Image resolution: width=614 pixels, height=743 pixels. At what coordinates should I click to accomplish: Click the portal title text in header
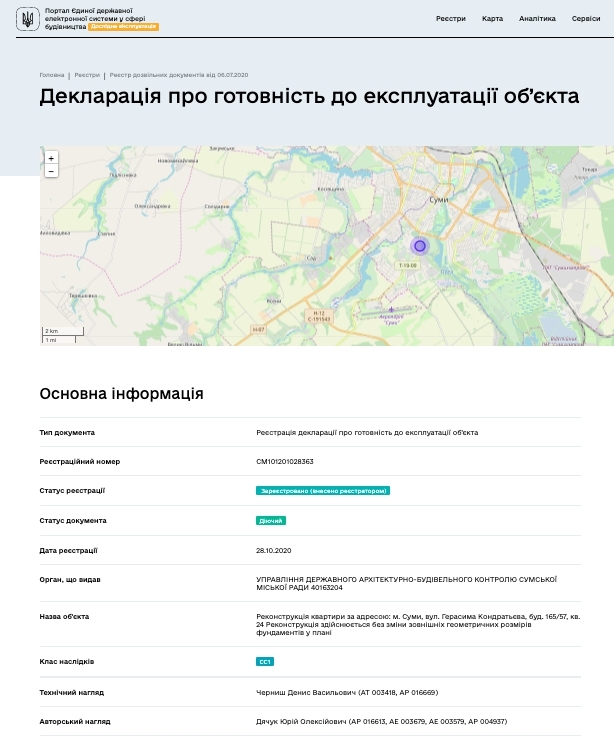tap(95, 18)
